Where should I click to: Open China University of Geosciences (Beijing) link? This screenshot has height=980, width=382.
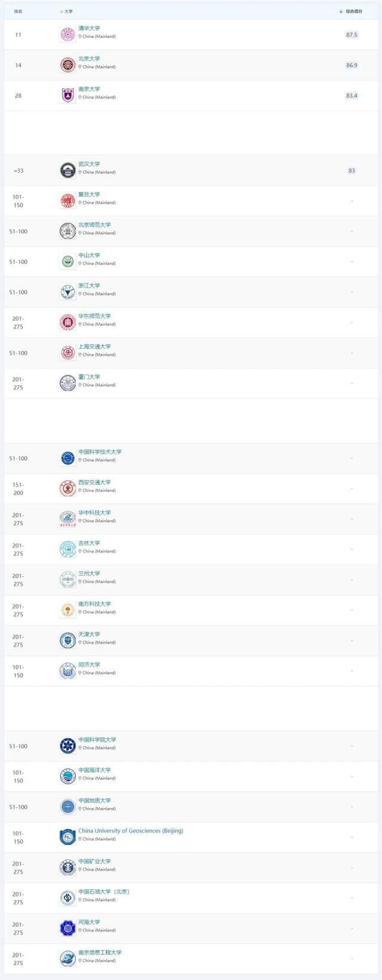point(131,831)
